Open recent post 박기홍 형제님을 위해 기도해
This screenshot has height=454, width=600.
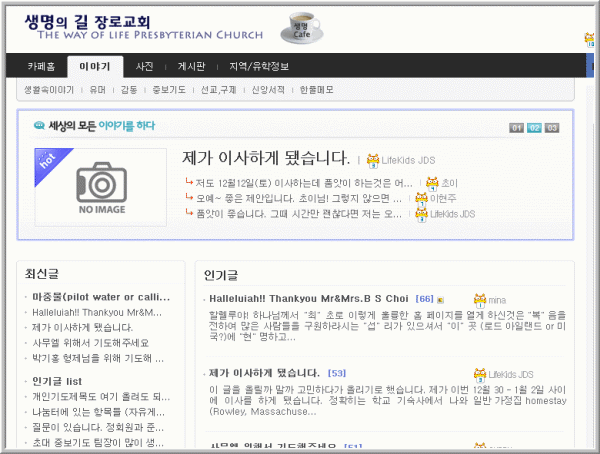click(98, 358)
